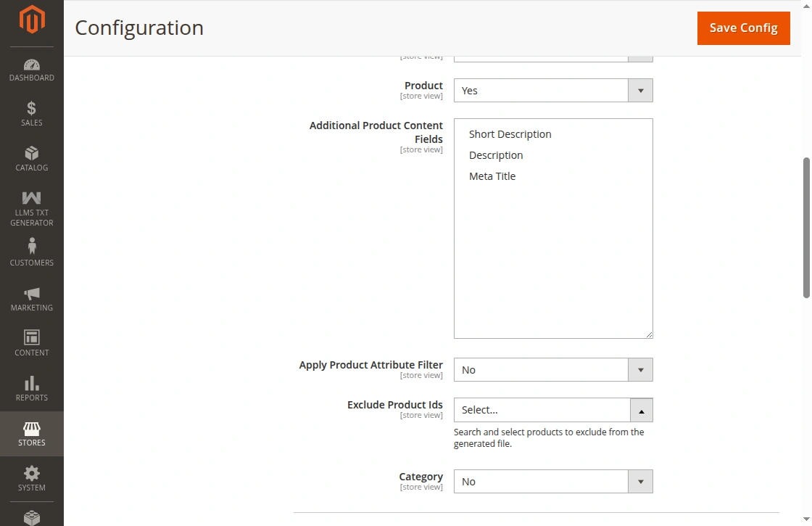Open the Customers person icon
Screen dimensions: 812x526
(32, 246)
